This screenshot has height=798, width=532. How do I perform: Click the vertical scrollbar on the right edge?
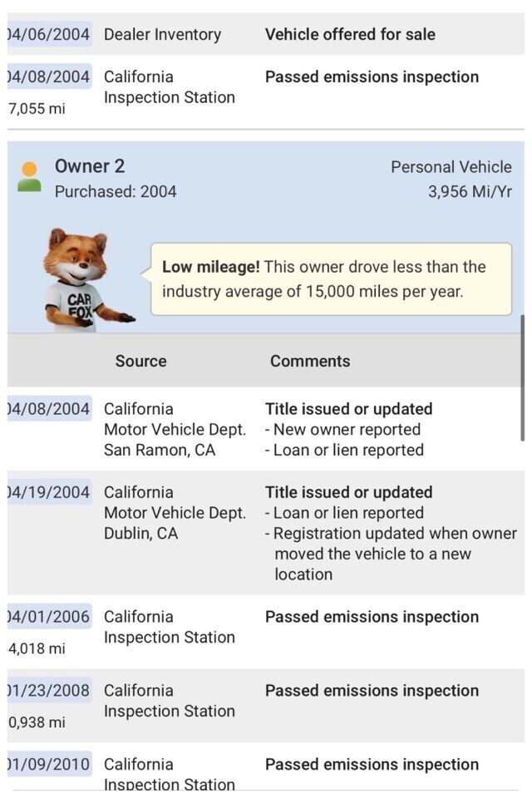[x=522, y=378]
